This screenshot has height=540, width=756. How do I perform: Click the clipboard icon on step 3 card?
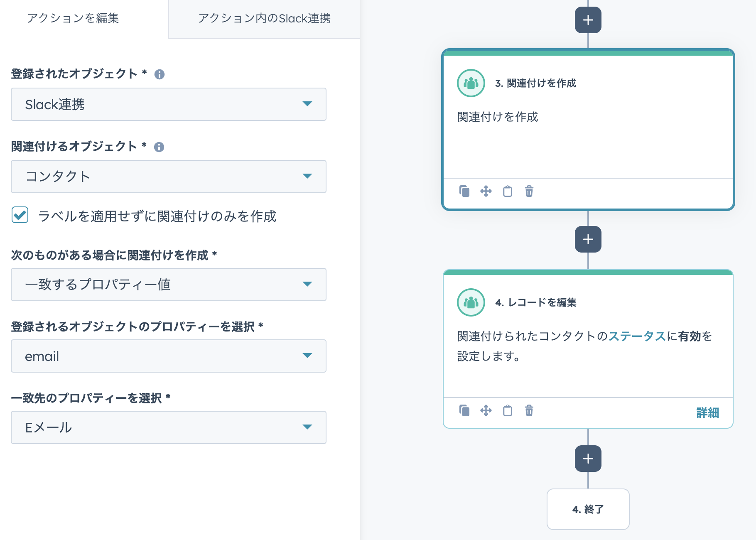click(x=508, y=191)
